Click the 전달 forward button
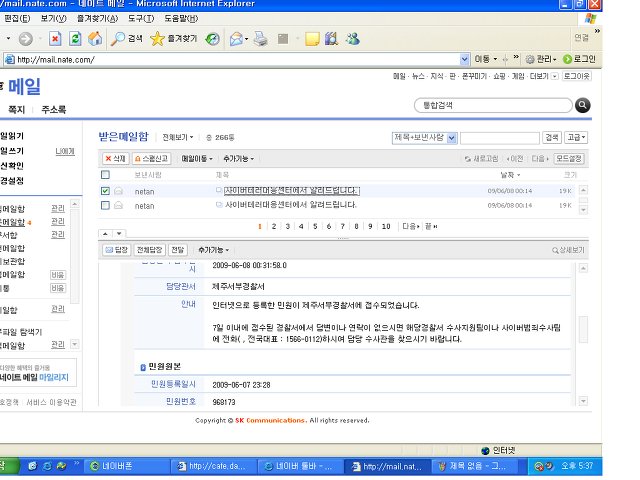The image size is (640, 480). point(178,250)
